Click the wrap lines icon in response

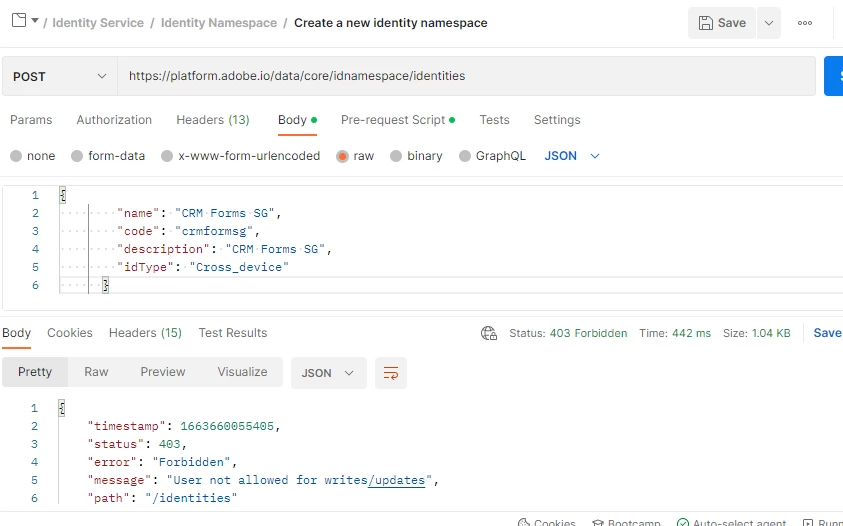391,373
